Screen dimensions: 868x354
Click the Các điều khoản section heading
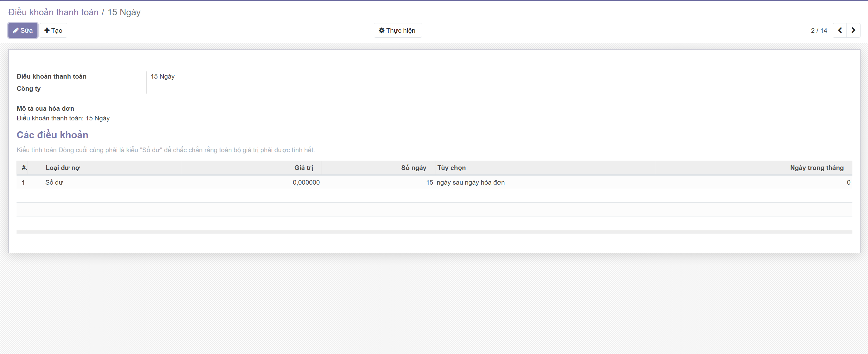(52, 135)
